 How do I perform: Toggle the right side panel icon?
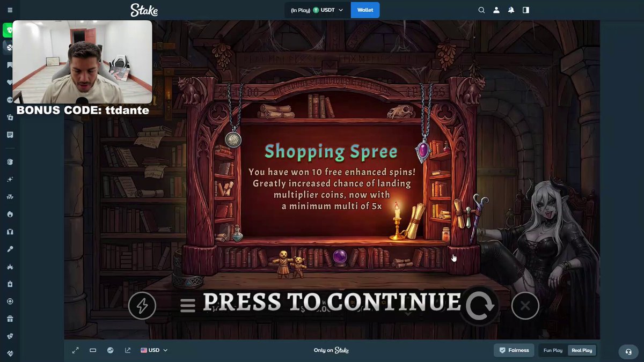tap(526, 10)
